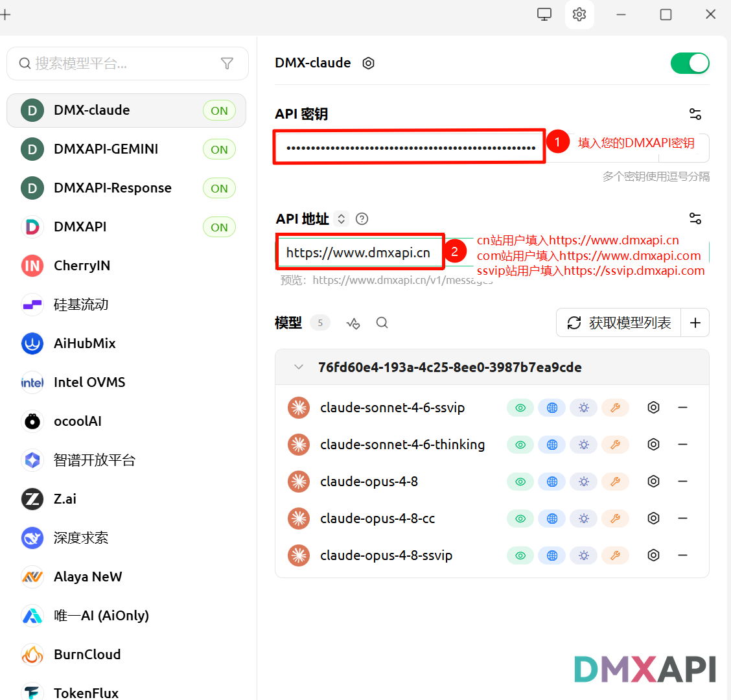731x700 pixels.
Task: Collapse the 76fd60e4 model group
Action: tap(299, 367)
